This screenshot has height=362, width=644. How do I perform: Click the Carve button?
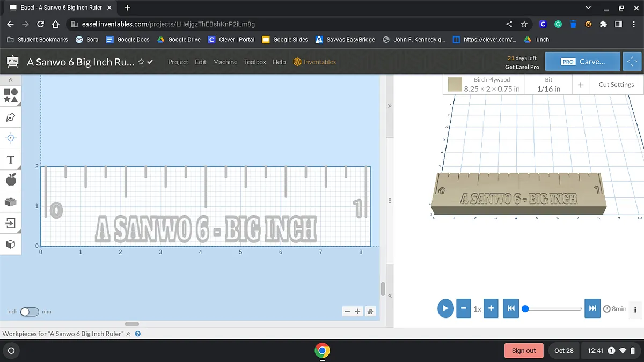click(582, 62)
